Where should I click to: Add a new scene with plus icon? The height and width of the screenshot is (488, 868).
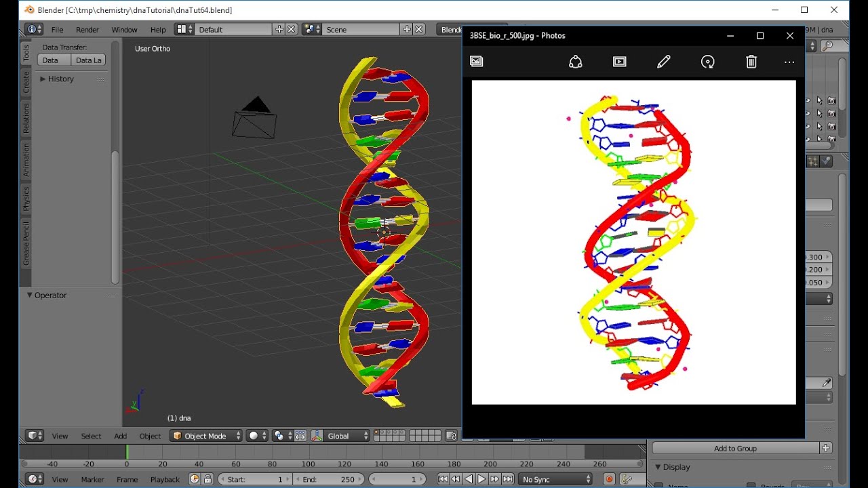[x=407, y=30]
